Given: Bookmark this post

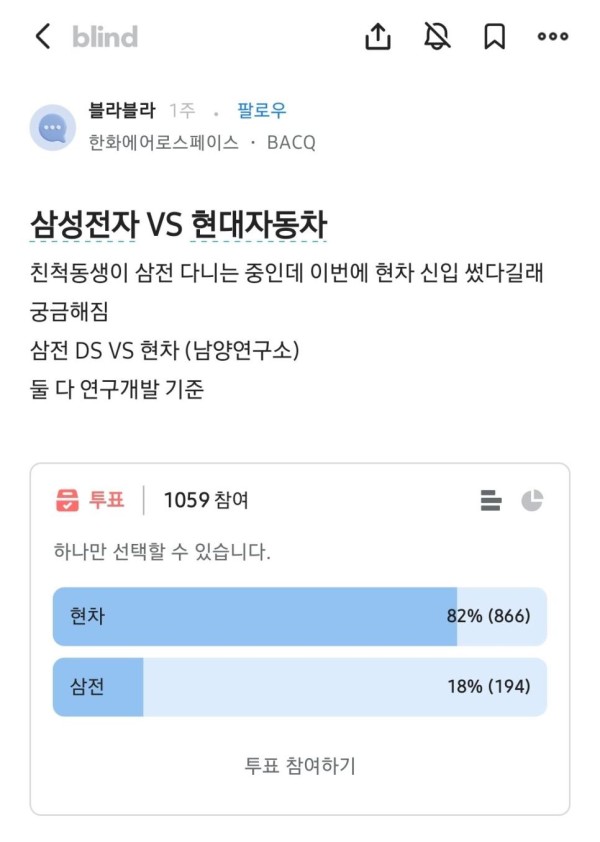Looking at the screenshot, I should 494,37.
